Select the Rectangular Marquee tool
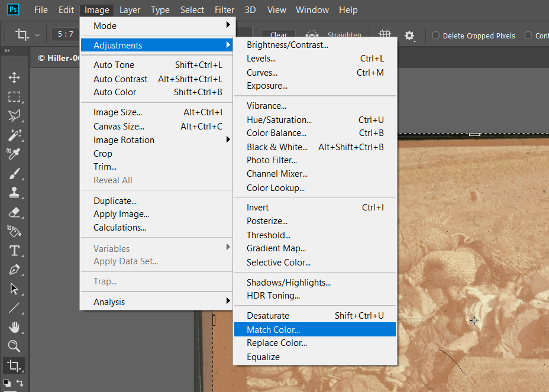The height and width of the screenshot is (392, 549). 14,97
